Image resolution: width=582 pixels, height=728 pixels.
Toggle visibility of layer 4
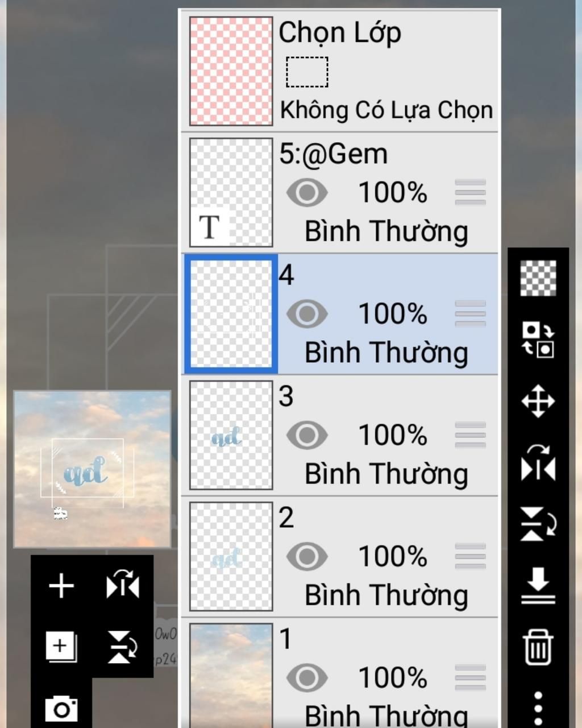tap(307, 314)
